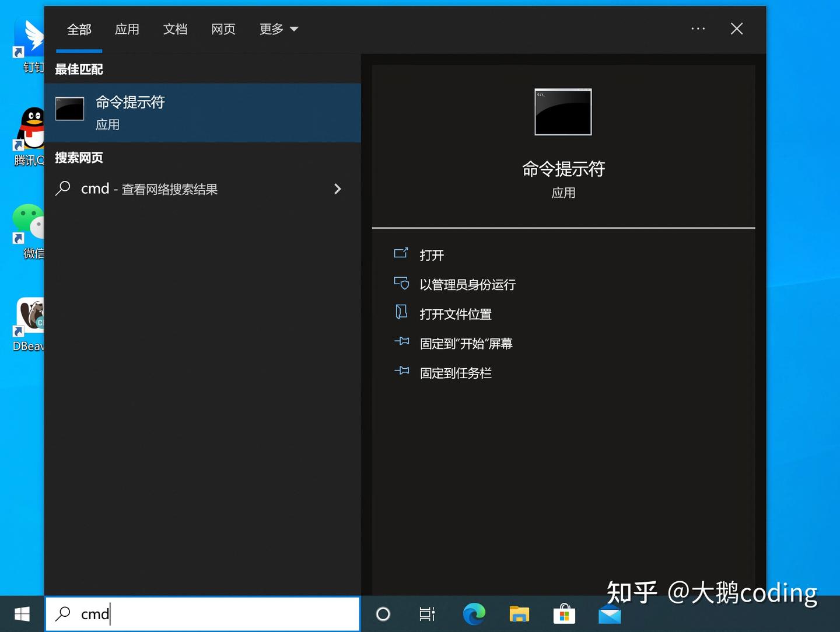Screen dimensions: 840x632
Task: Open the Mail app from the taskbar
Action: 609,614
